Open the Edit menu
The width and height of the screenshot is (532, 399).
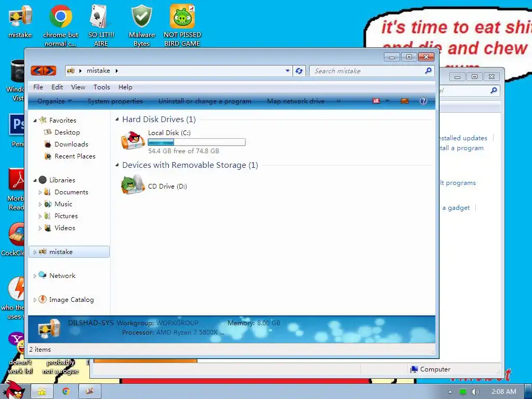tap(57, 87)
